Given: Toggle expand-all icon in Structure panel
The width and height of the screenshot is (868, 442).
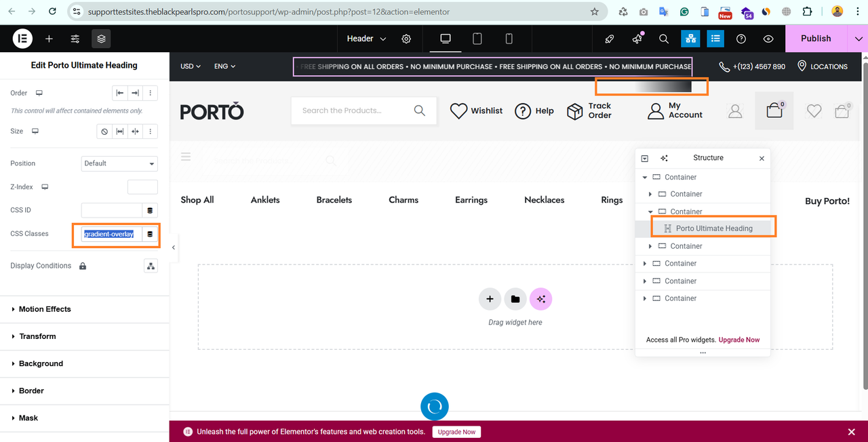Looking at the screenshot, I should (x=645, y=158).
